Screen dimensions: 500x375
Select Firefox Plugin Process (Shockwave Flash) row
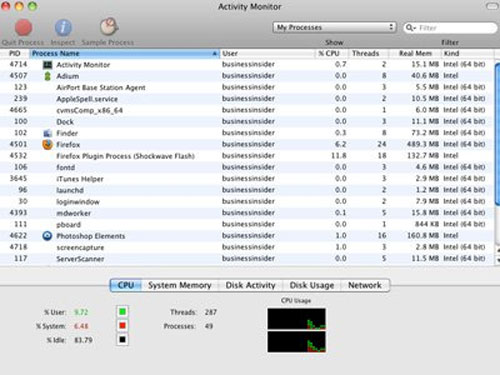click(x=247, y=156)
